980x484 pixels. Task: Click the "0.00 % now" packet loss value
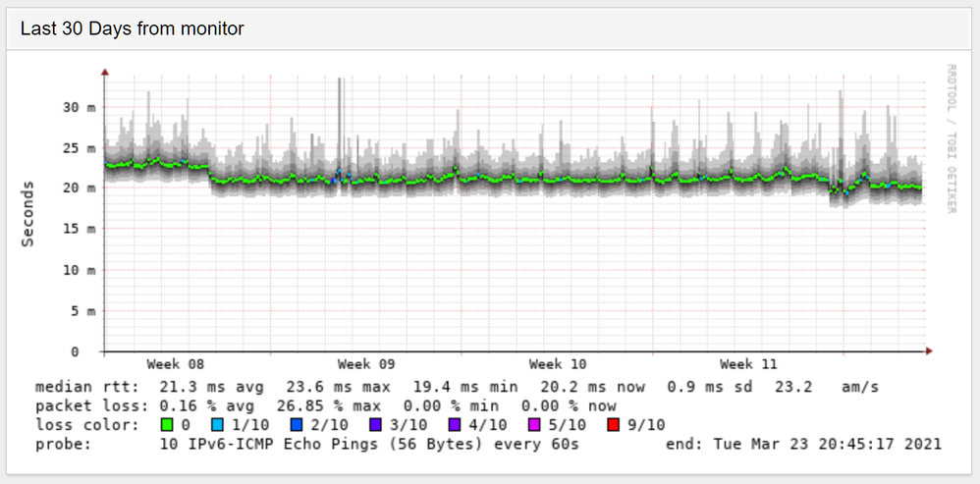point(569,406)
